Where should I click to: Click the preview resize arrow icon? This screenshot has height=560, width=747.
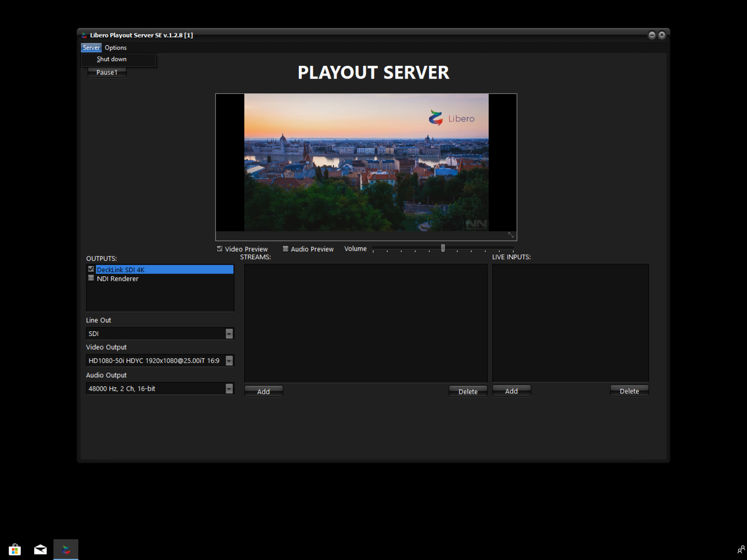[x=511, y=235]
